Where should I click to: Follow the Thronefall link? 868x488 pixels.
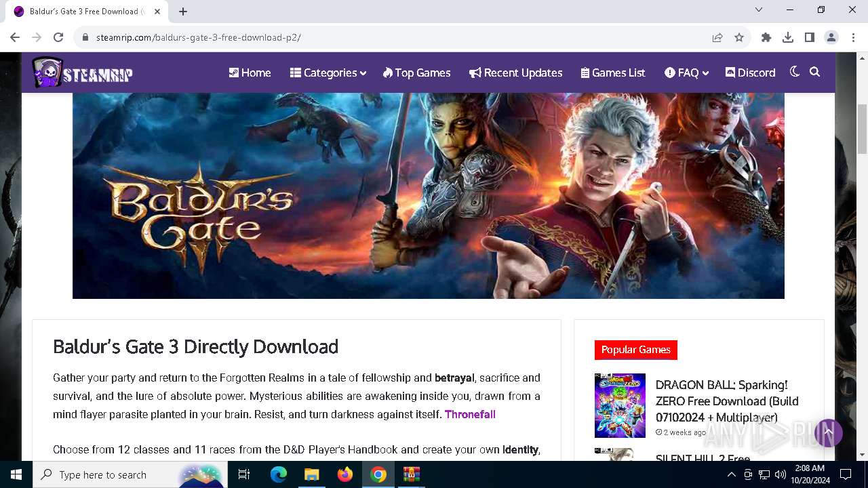click(x=470, y=414)
